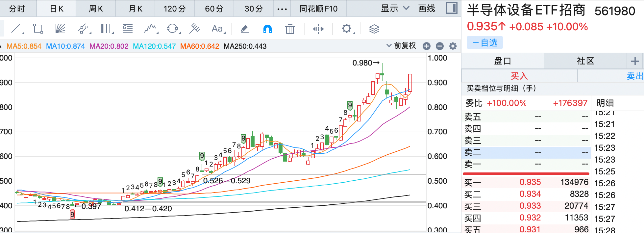Image resolution: width=644 pixels, height=233 pixels.
Task: Activate the eraser tool
Action: [245, 29]
